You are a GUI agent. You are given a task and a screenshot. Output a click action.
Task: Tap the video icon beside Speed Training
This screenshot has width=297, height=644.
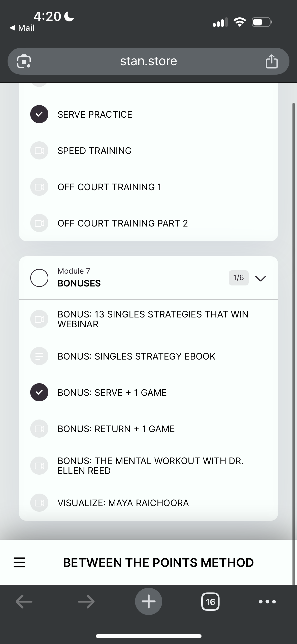click(x=39, y=151)
